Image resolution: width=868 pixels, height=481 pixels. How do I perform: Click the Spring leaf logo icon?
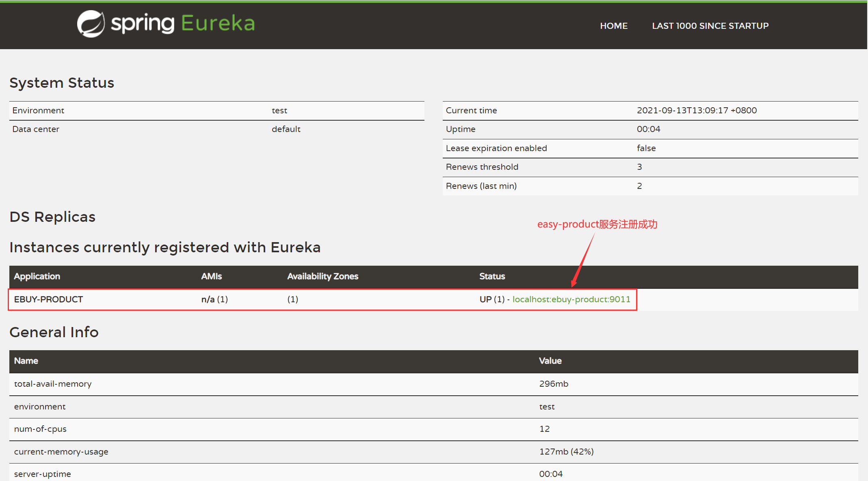[x=91, y=24]
